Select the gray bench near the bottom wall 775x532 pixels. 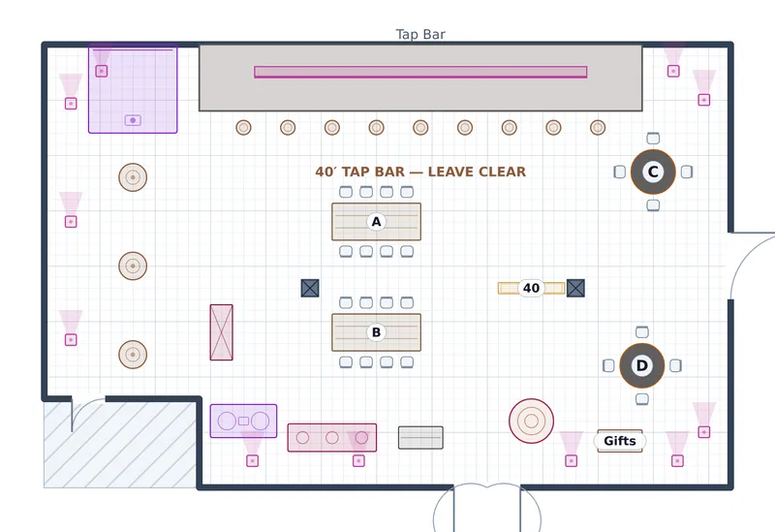click(x=420, y=438)
